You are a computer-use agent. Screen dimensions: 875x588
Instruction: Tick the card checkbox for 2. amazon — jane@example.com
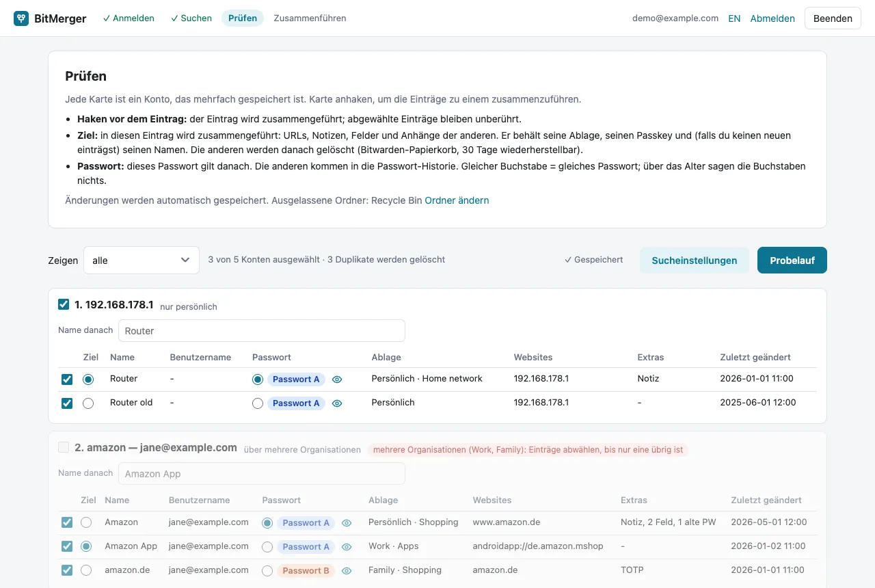(64, 448)
